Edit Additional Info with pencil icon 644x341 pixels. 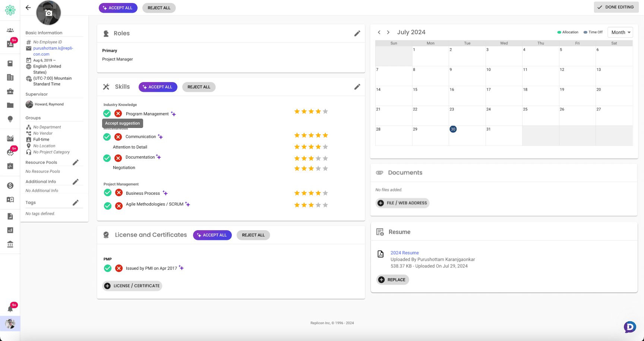tap(76, 182)
